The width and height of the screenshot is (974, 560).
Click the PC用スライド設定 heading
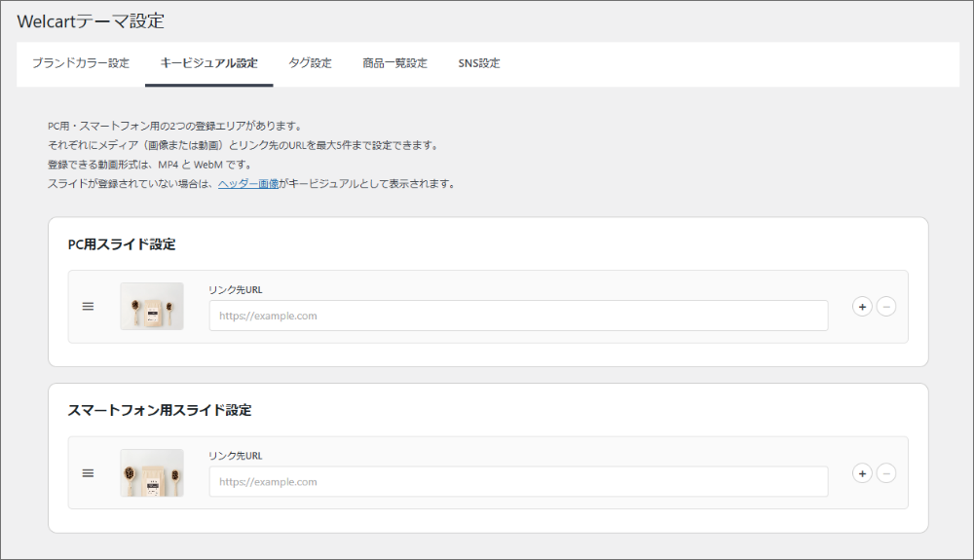[122, 244]
